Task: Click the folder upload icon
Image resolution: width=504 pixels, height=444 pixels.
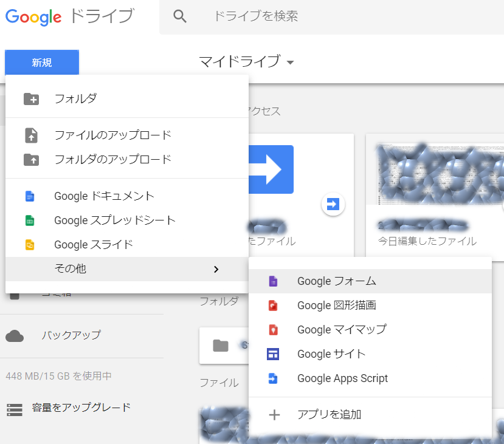Action: point(31,160)
